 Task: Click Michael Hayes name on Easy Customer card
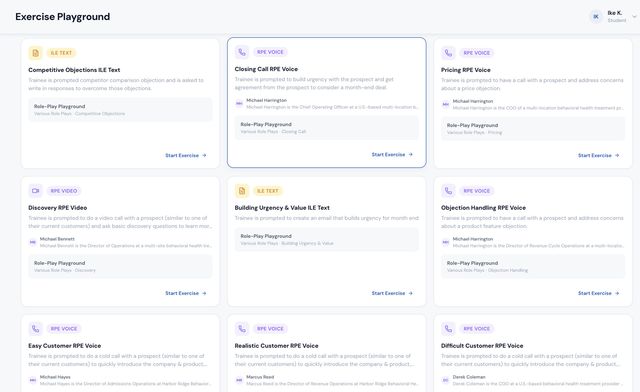(x=55, y=377)
